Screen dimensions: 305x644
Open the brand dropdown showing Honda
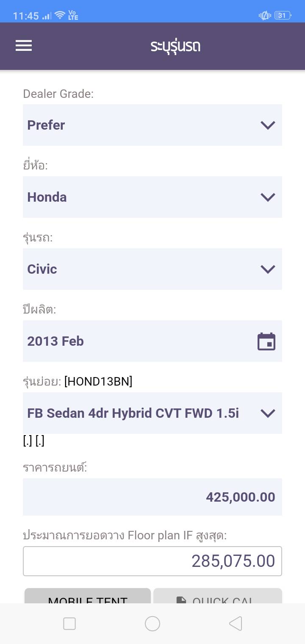point(152,197)
